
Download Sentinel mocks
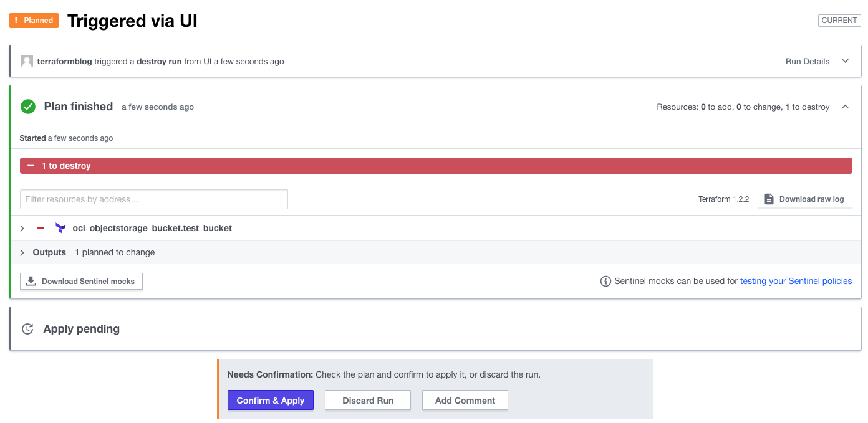(82, 282)
